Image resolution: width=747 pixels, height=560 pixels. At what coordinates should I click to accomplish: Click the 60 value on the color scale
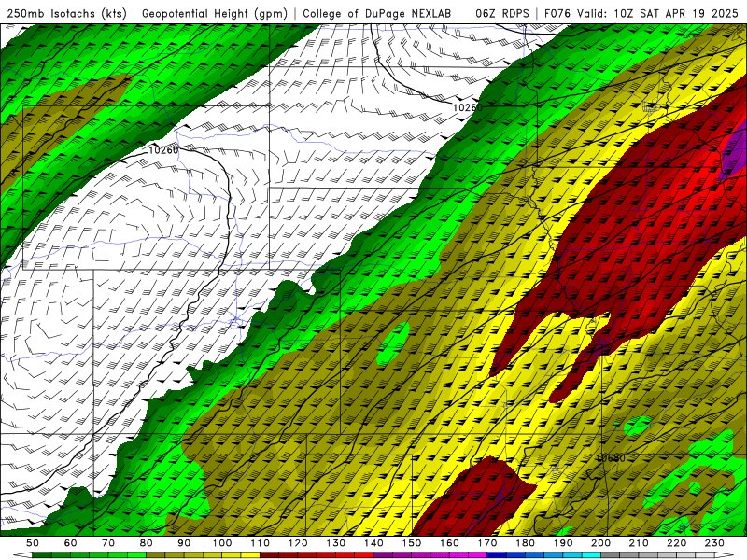pyautogui.click(x=70, y=543)
